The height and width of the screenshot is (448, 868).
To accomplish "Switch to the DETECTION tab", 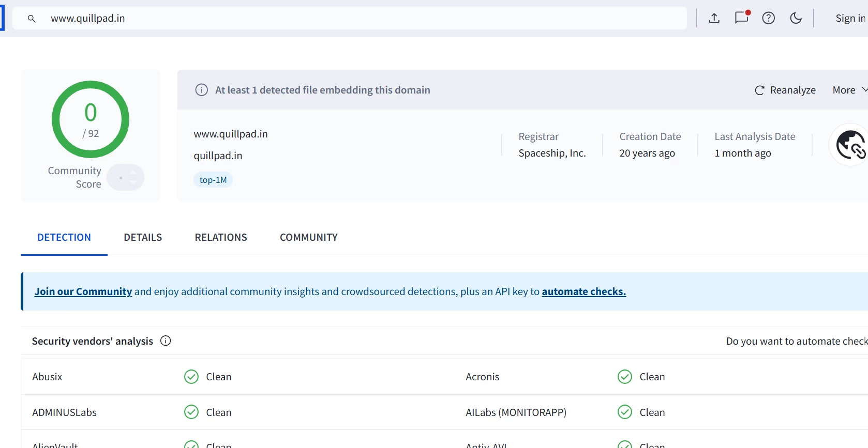I will click(64, 237).
